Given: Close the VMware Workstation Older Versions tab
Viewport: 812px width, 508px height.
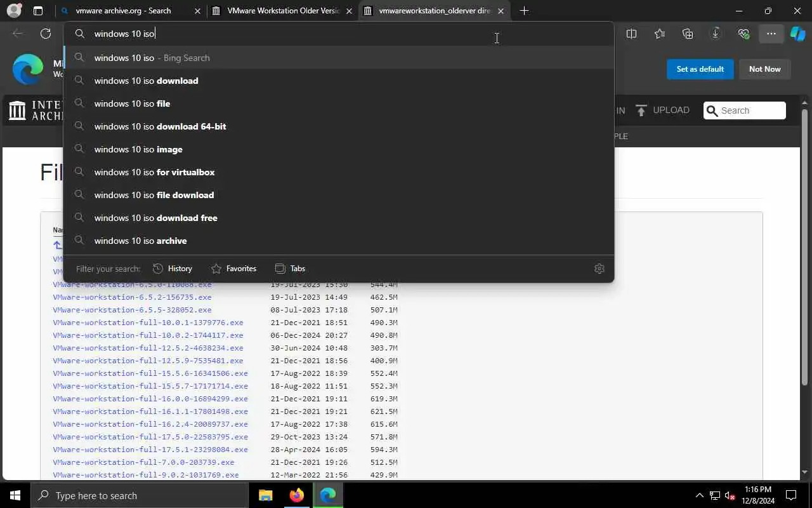Looking at the screenshot, I should pos(349,11).
